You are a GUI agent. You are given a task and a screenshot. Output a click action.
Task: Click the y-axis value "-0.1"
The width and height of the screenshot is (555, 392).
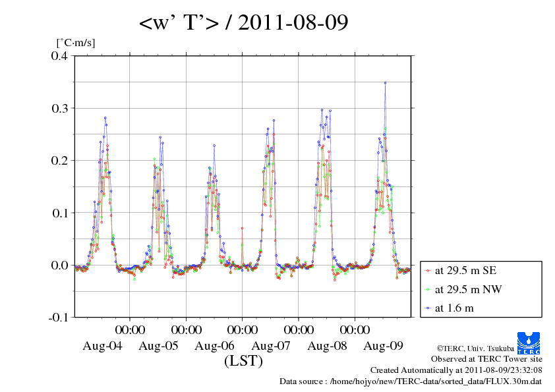(58, 318)
